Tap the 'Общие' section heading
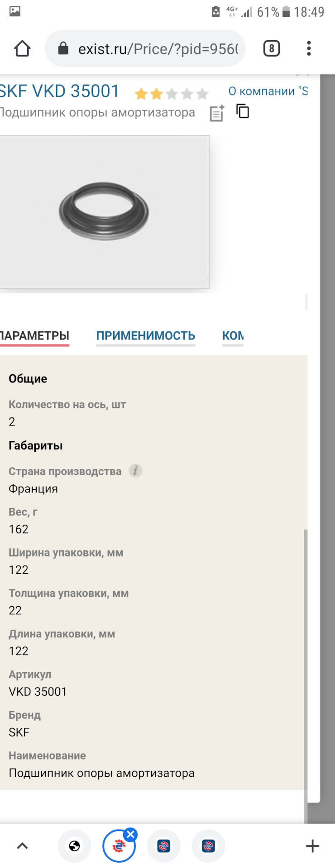This screenshot has width=335, height=868. tap(28, 379)
